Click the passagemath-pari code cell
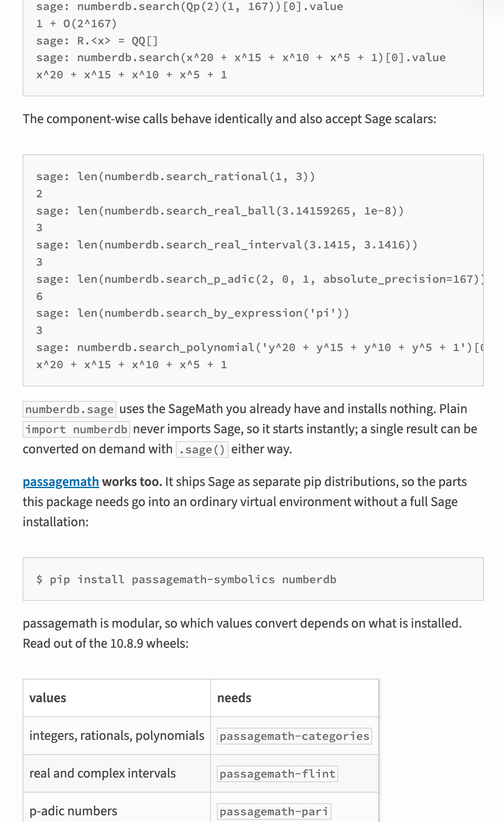 (x=274, y=812)
